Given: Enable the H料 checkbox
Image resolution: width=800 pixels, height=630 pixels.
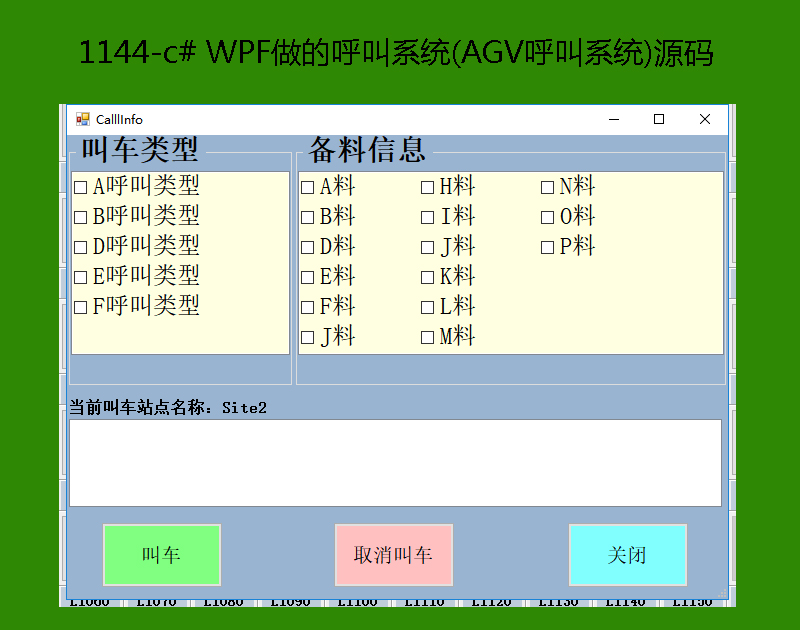Looking at the screenshot, I should point(428,187).
